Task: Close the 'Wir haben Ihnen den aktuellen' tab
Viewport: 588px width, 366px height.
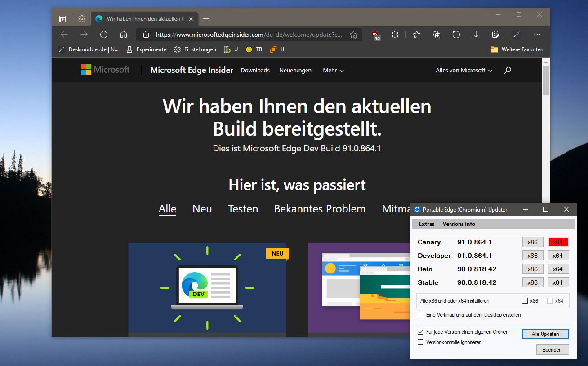Action: (191, 19)
